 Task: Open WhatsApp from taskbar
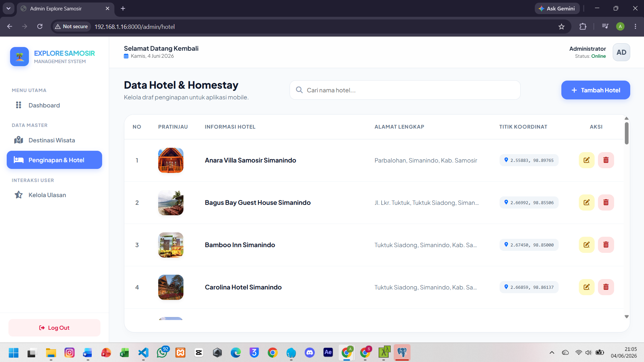(162, 353)
